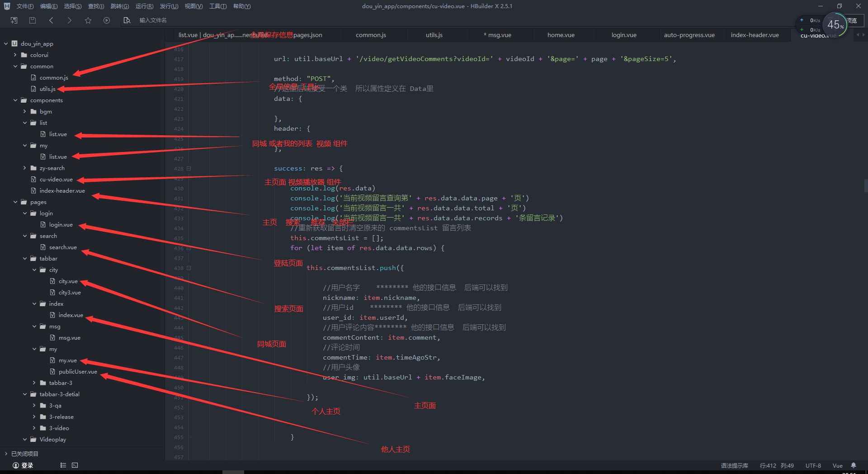Collapse the tabbar folder
This screenshot has height=474, width=868.
pos(25,259)
